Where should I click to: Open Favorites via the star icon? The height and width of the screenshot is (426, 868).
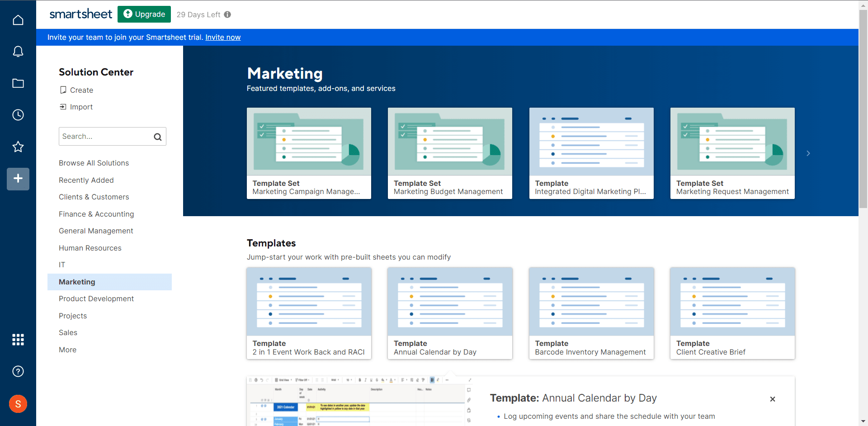point(18,147)
